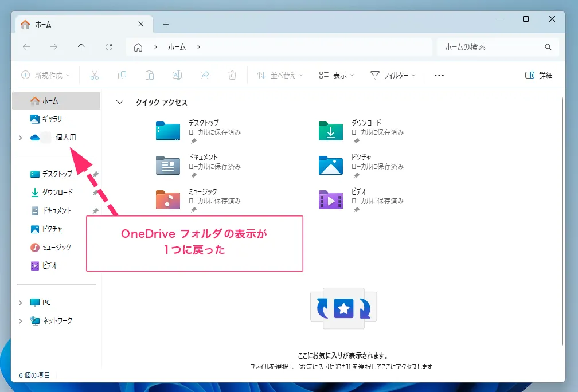Click the Paste clipboard icon
This screenshot has height=392, width=578.
point(150,76)
